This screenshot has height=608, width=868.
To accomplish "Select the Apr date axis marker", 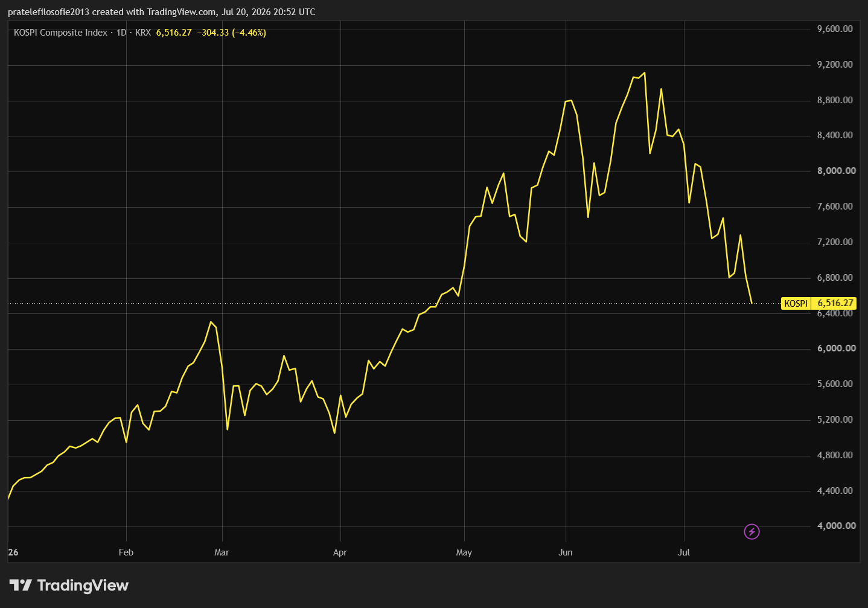I will (x=340, y=552).
